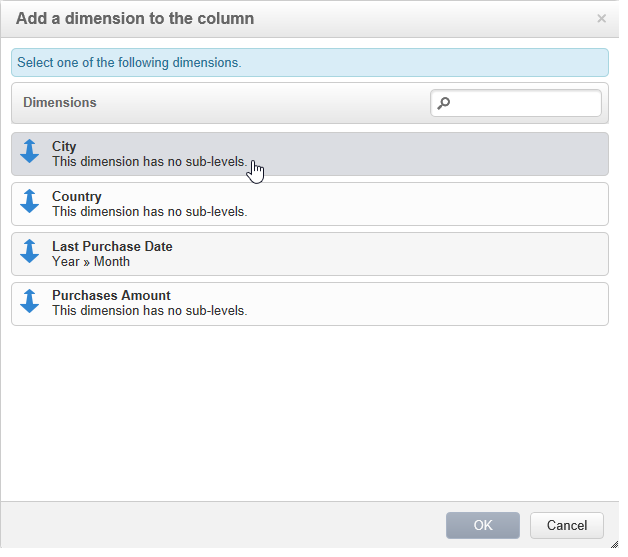The height and width of the screenshot is (557, 628).
Task: Click the Last Purchase Date arrow icon
Action: [29, 252]
